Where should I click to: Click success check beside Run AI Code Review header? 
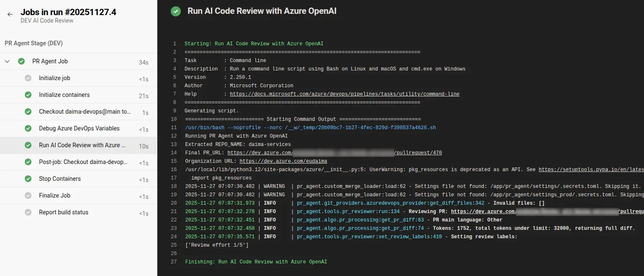pos(175,11)
